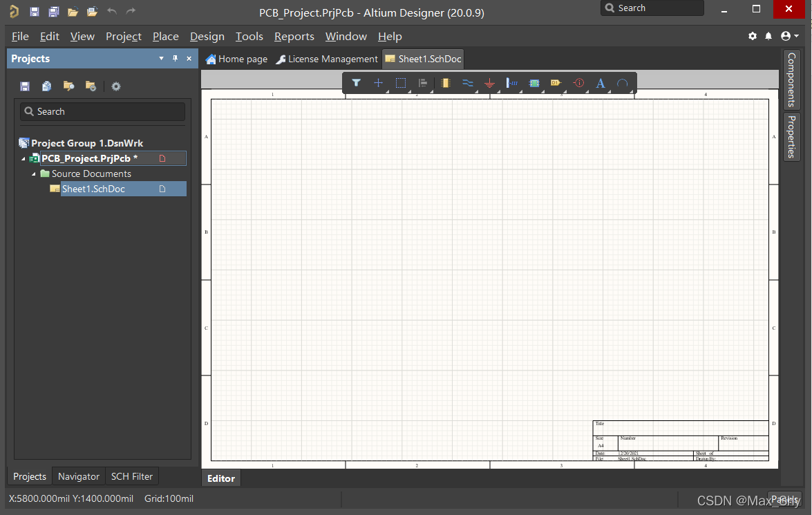Open the File menu

[x=20, y=36]
